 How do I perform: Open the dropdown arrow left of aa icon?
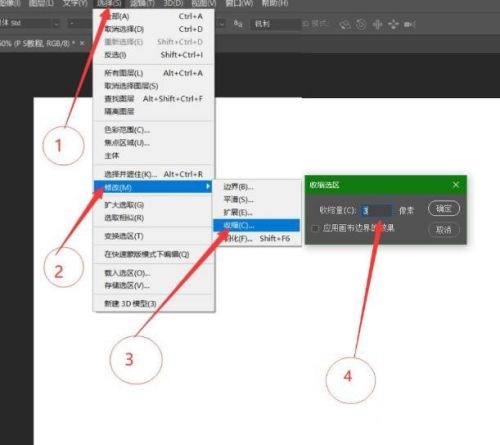[x=221, y=24]
